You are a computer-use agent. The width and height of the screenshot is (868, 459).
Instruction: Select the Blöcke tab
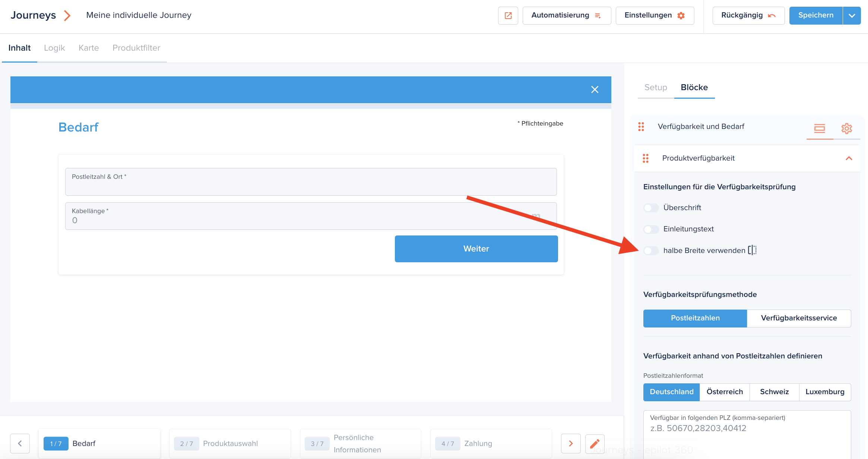(x=694, y=88)
